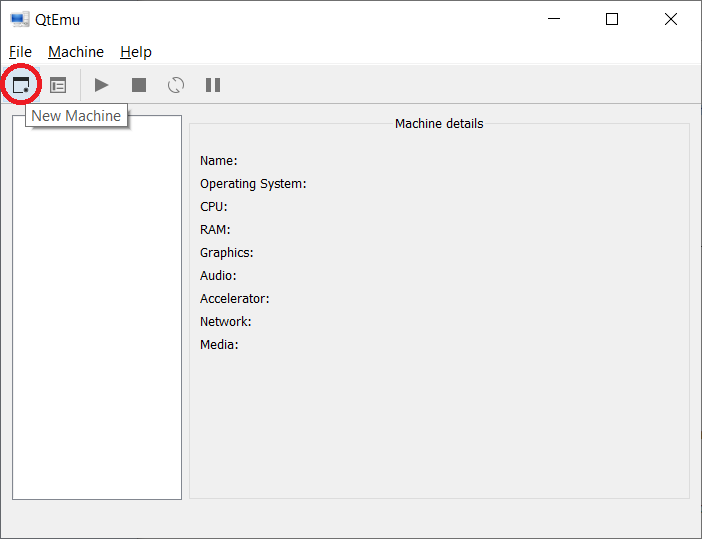
Task: Maximize the QtEmu window
Action: click(x=612, y=19)
